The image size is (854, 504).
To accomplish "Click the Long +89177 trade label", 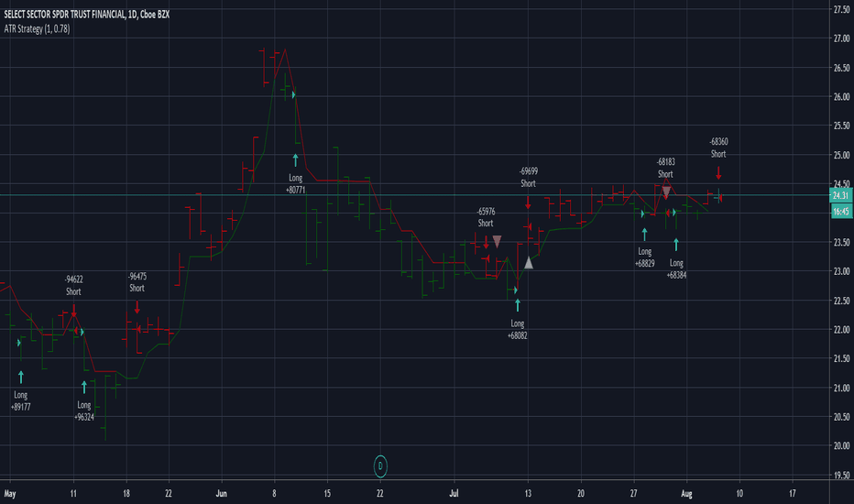I will click(x=21, y=401).
